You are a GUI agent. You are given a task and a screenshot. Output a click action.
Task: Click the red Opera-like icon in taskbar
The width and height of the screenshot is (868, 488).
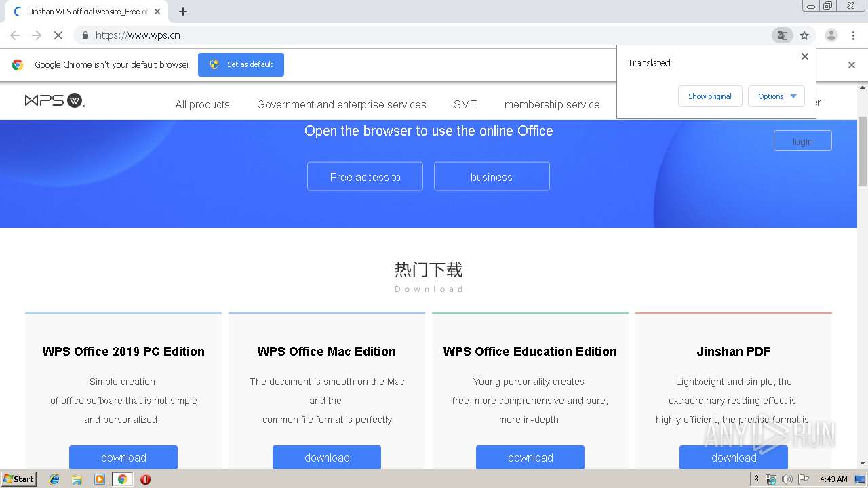point(145,479)
